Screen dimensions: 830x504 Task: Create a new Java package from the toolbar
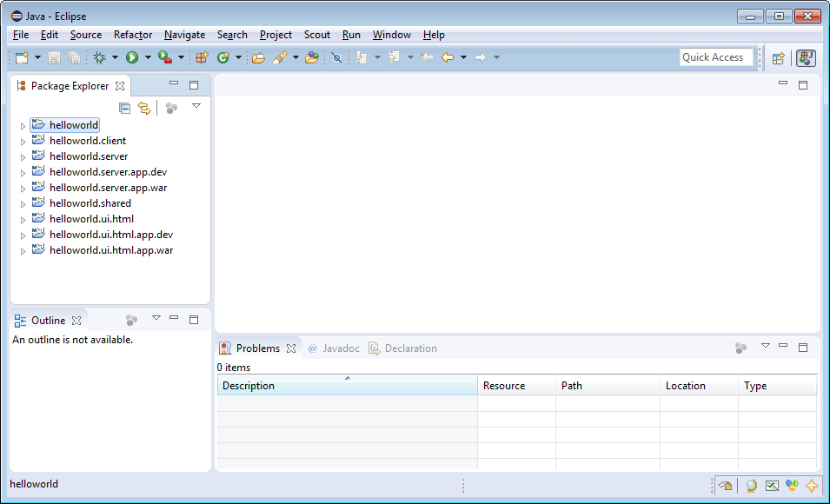tap(202, 57)
